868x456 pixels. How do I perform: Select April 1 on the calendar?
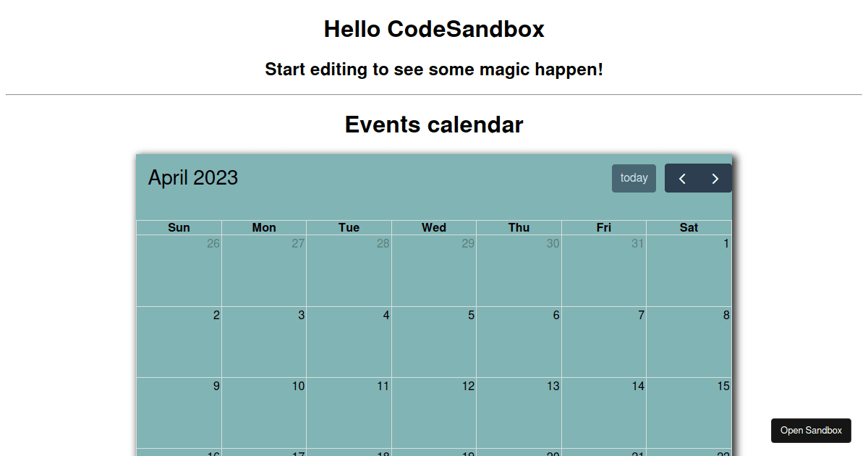[689, 268]
